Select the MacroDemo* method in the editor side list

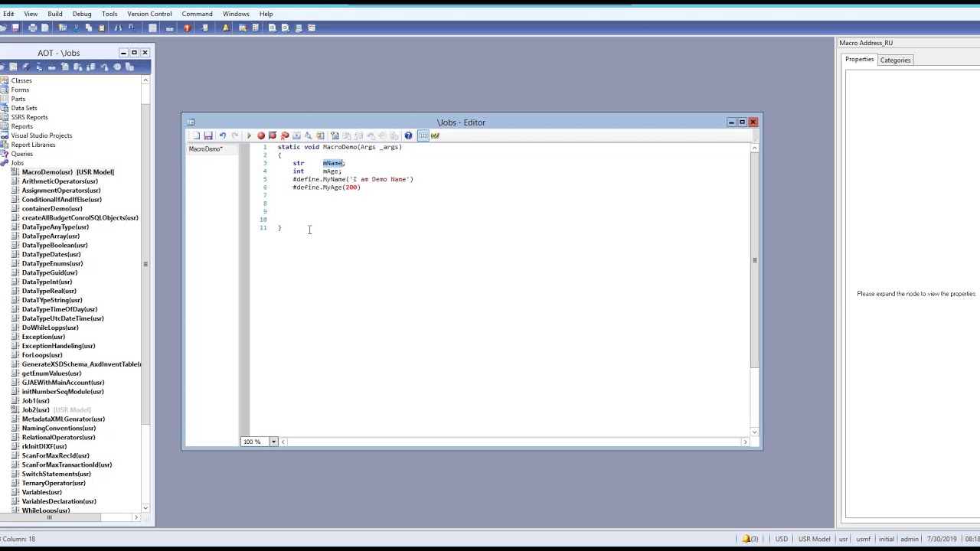point(205,149)
